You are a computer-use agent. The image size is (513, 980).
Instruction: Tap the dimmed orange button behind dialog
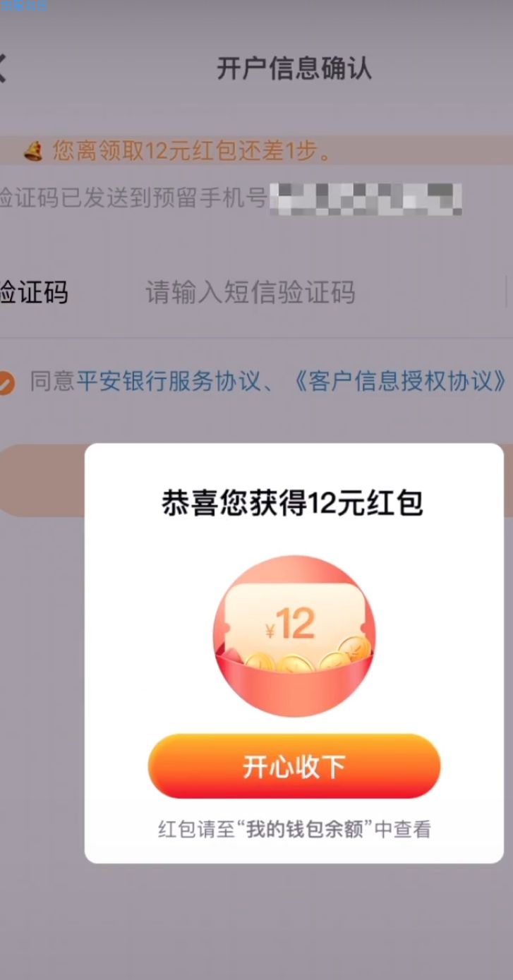coord(42,480)
